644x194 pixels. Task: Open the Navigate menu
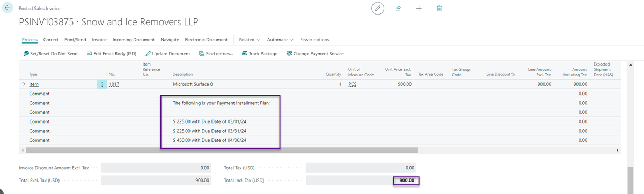tap(170, 40)
